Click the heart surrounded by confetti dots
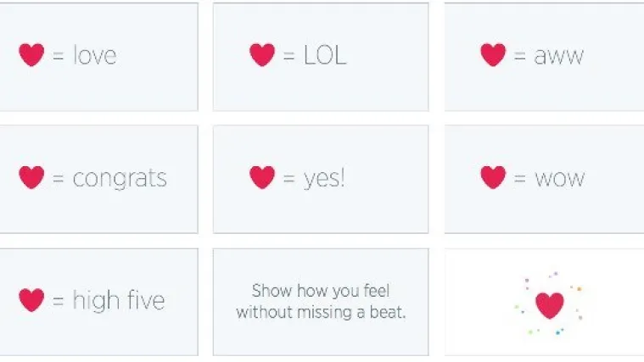 tap(550, 305)
